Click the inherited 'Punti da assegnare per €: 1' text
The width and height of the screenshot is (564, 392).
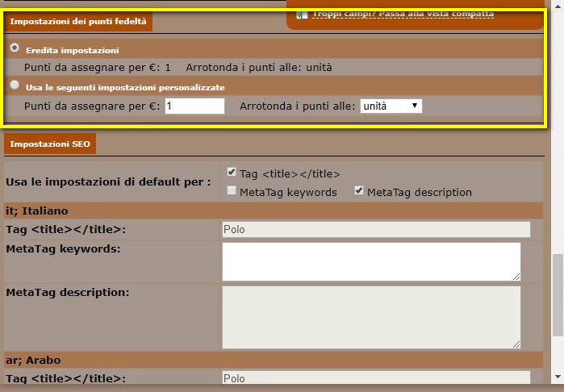[98, 68]
